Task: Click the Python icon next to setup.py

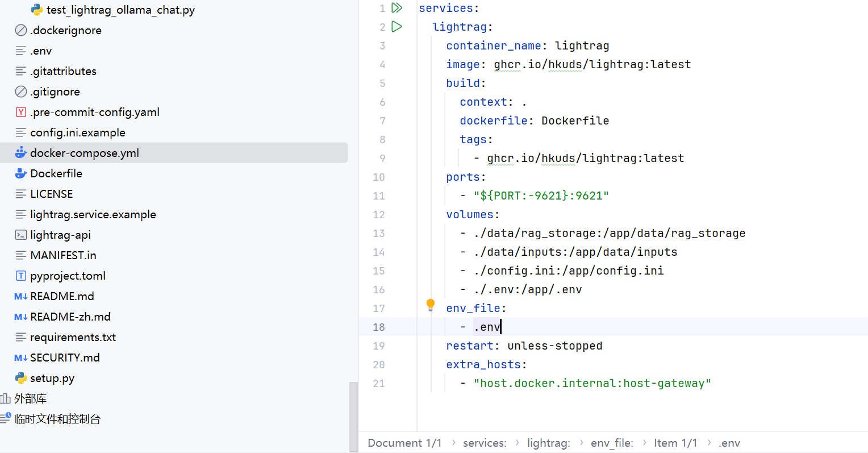Action: pos(21,378)
